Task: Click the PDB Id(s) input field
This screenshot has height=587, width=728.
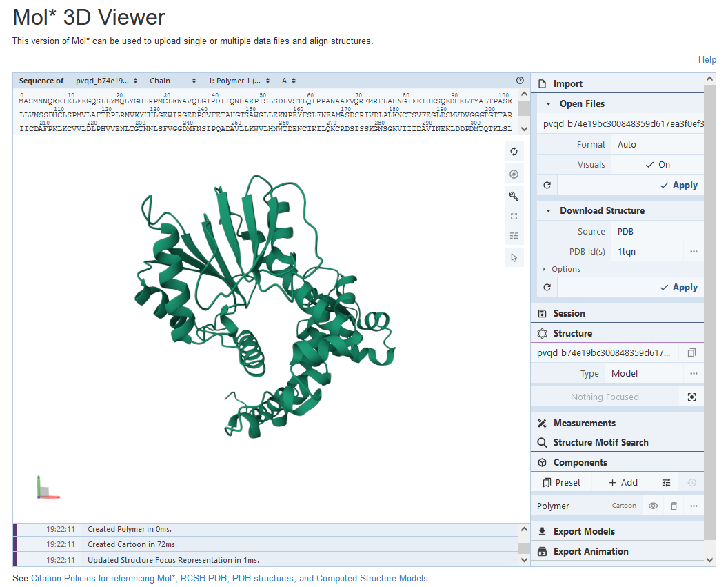Action: tap(648, 252)
